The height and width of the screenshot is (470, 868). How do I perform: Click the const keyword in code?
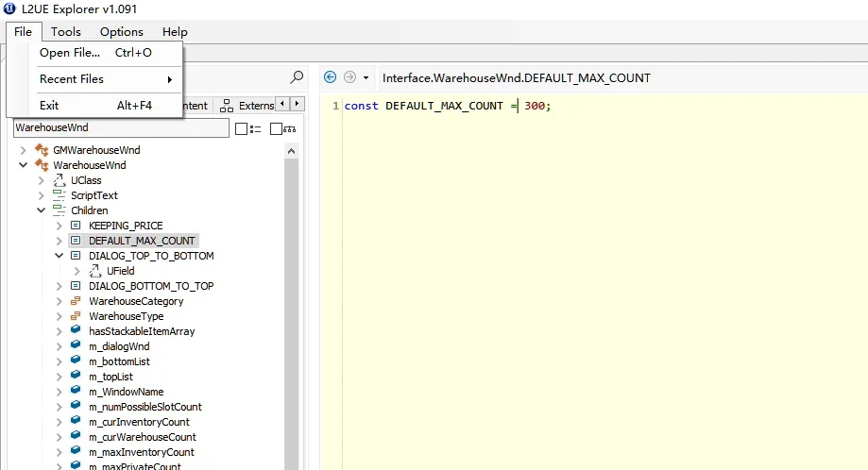click(x=361, y=106)
